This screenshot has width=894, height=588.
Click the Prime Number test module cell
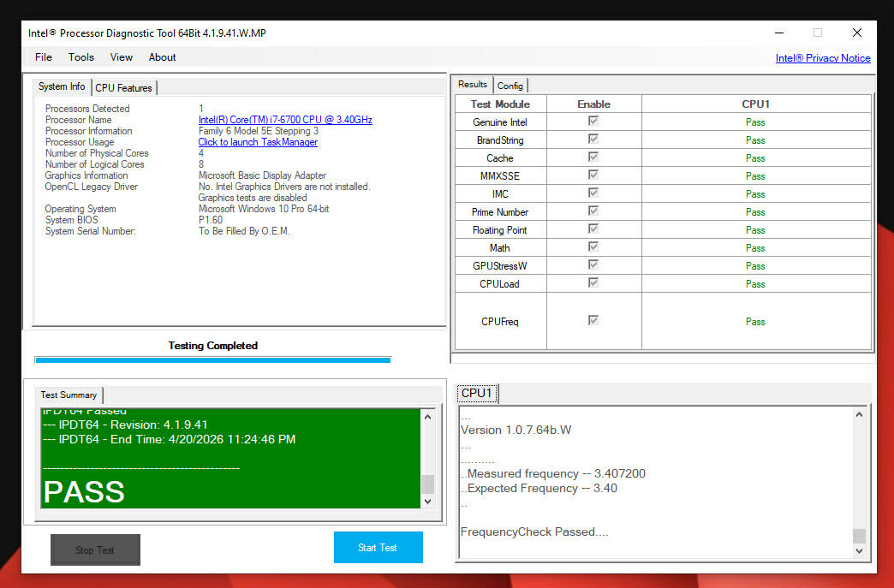(x=500, y=212)
